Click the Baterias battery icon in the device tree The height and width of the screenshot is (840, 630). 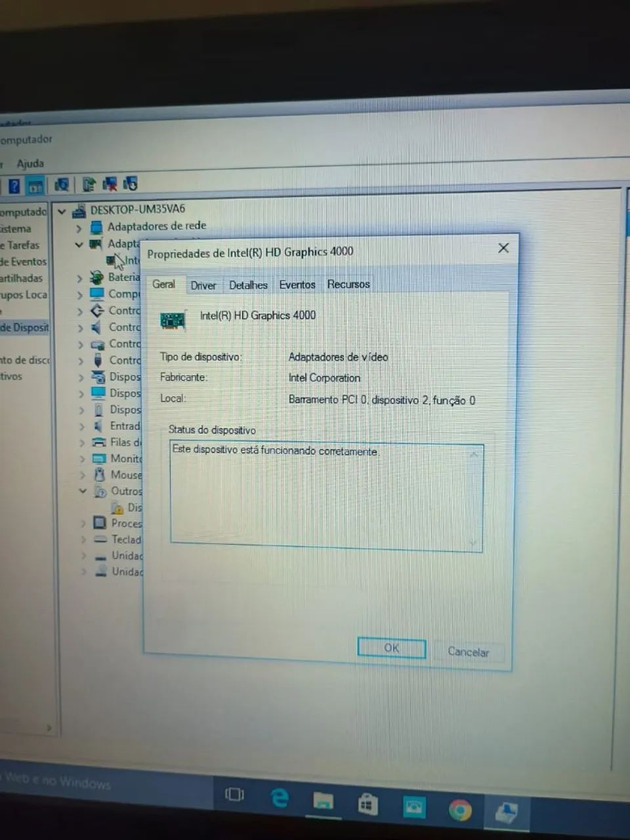[96, 277]
